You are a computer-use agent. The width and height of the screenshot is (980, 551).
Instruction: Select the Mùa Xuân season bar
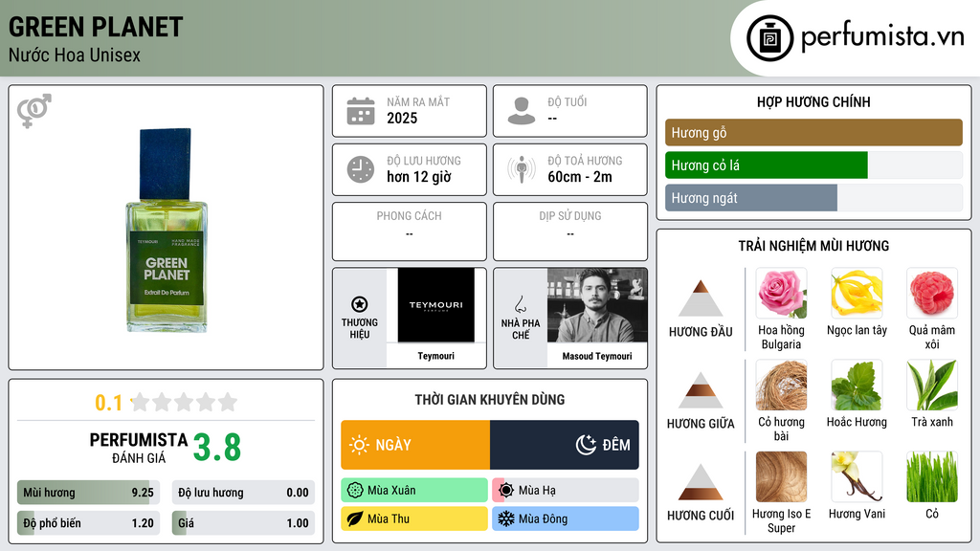click(414, 491)
